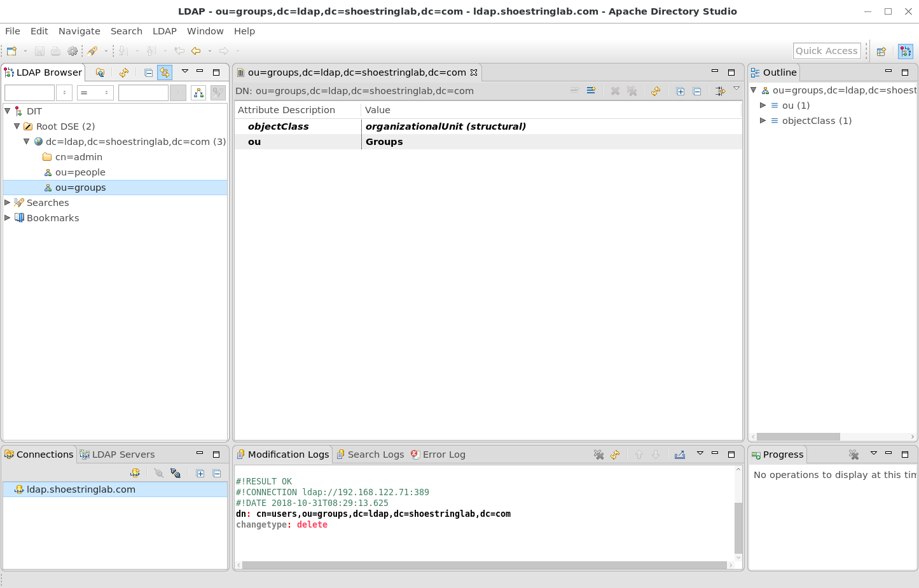Toggle the quick filter icon in entry editor
This screenshot has height=588, width=919.
click(720, 91)
